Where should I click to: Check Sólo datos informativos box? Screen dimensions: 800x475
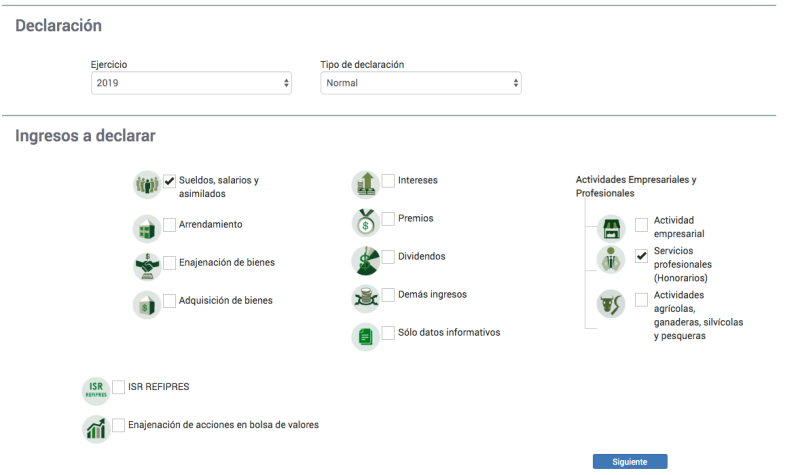[x=388, y=333]
